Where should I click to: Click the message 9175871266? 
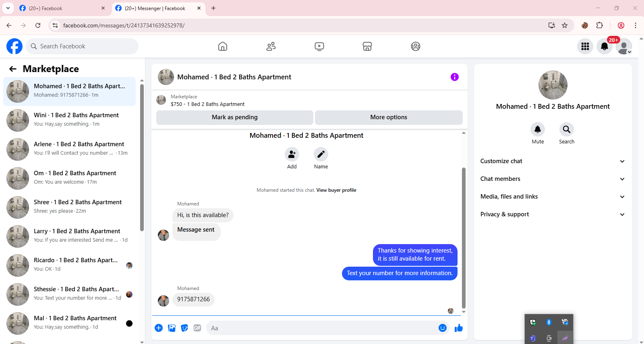(x=193, y=299)
